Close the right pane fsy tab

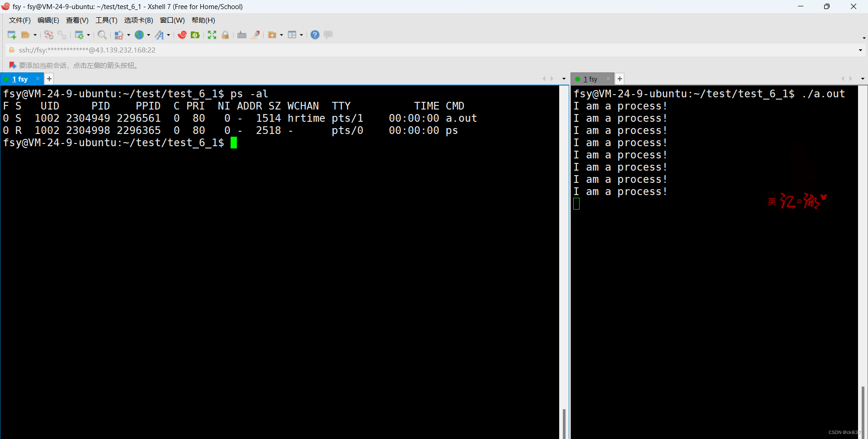[x=609, y=79]
